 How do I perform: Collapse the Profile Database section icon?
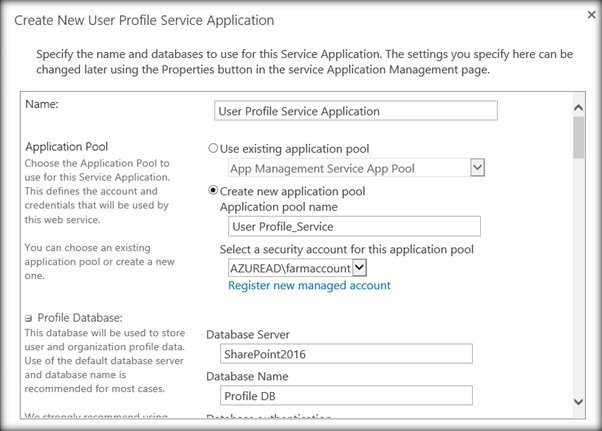(29, 318)
